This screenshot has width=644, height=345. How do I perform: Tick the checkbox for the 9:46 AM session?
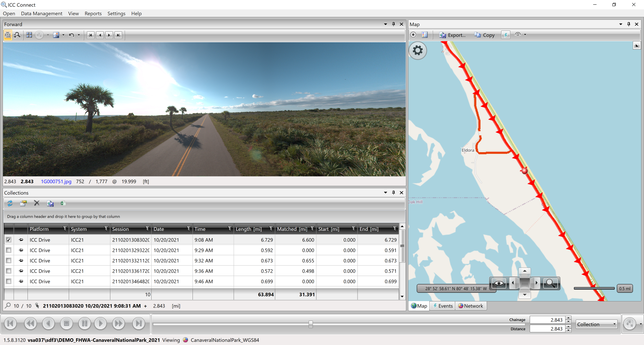tap(9, 281)
